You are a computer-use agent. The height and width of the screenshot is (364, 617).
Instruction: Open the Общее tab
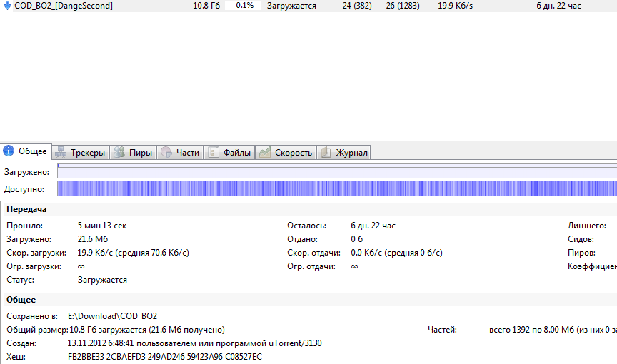[x=26, y=151]
